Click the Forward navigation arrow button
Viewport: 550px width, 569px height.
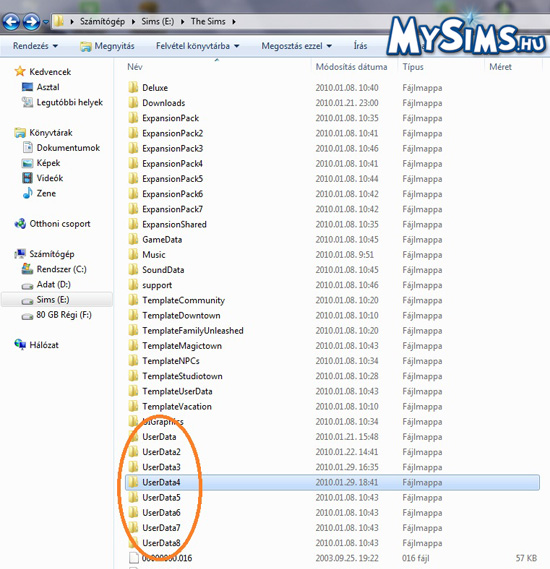click(32, 22)
